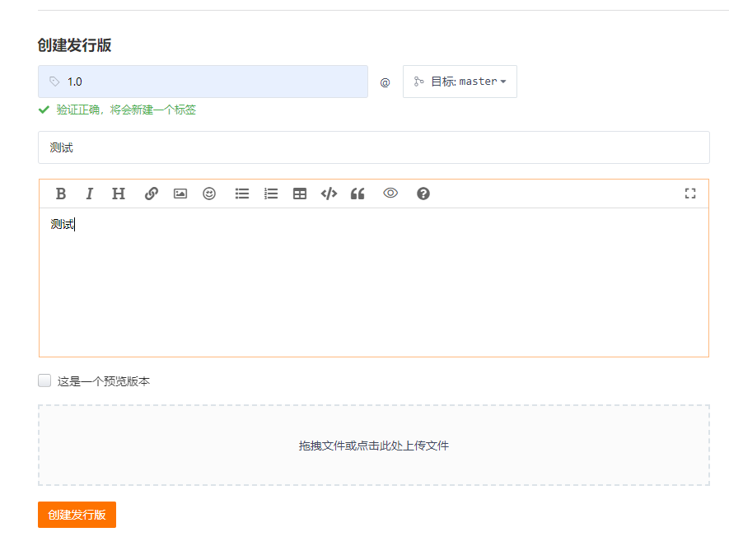Focus the tag name field containing 1.0
729x560 pixels.
click(x=203, y=82)
